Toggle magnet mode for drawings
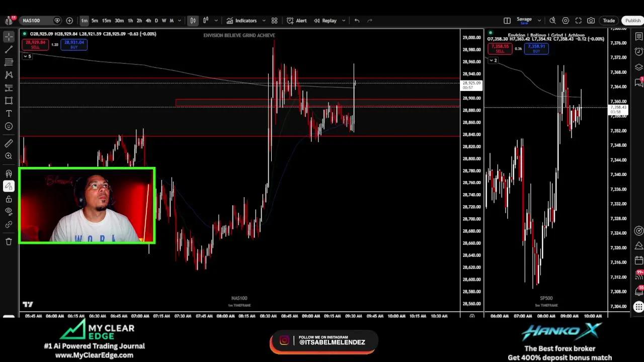The height and width of the screenshot is (362, 644). (x=9, y=173)
